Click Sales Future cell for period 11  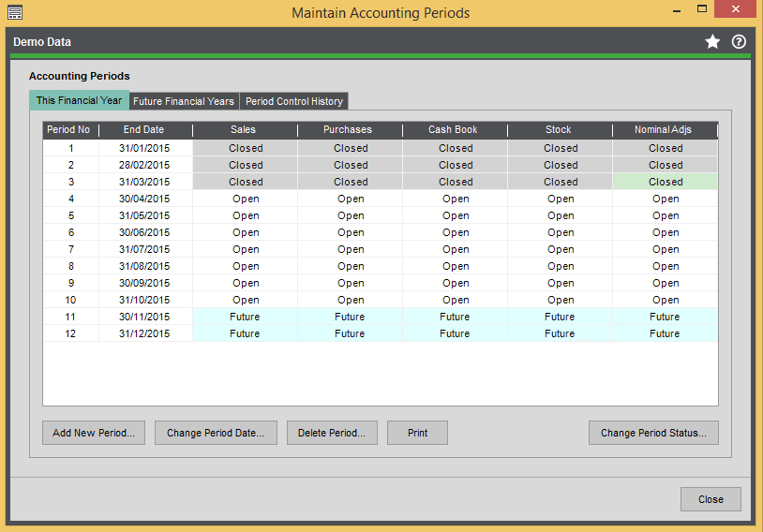click(246, 318)
